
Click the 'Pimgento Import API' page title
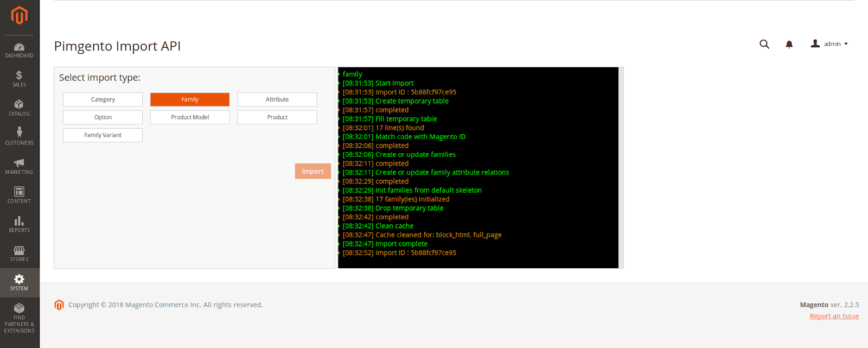click(117, 46)
